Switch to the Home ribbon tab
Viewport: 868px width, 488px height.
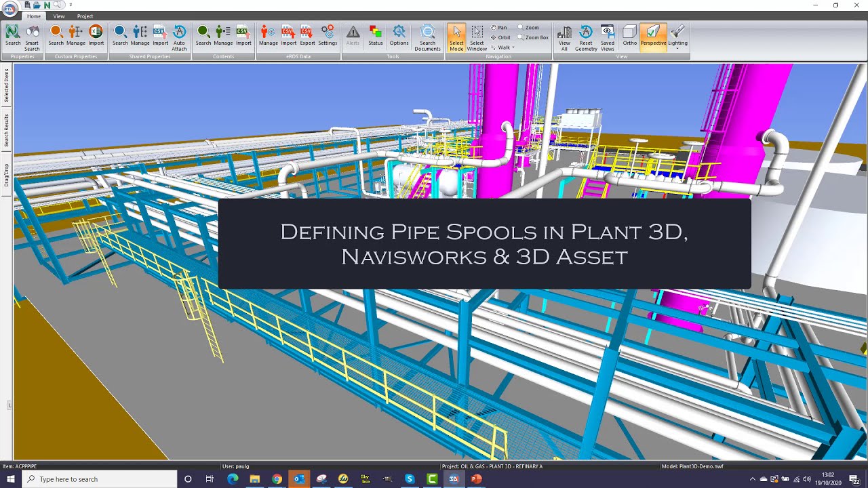(34, 16)
